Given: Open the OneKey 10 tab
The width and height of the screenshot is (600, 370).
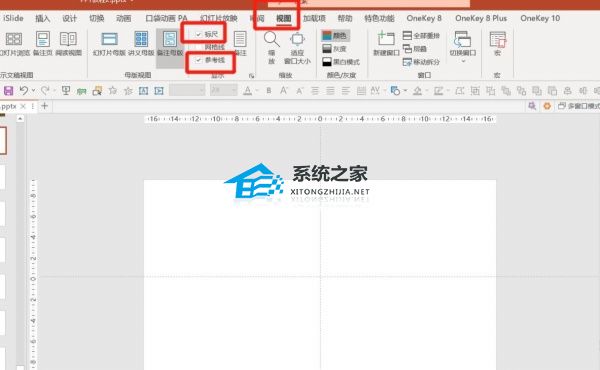Looking at the screenshot, I should coord(540,18).
